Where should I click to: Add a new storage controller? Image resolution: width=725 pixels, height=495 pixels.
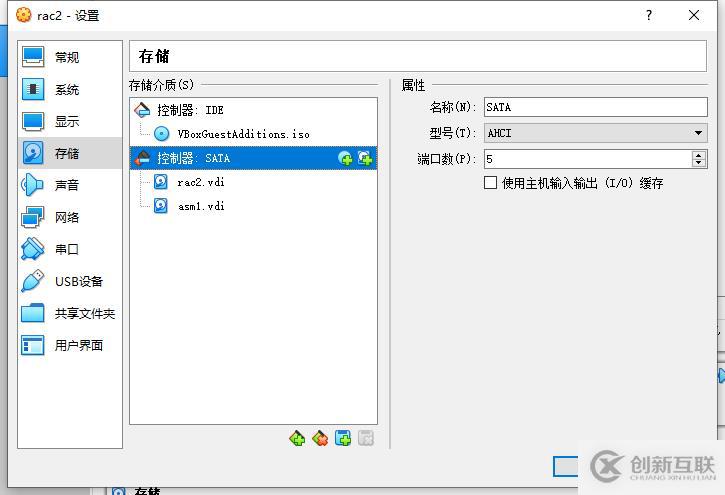click(x=297, y=438)
